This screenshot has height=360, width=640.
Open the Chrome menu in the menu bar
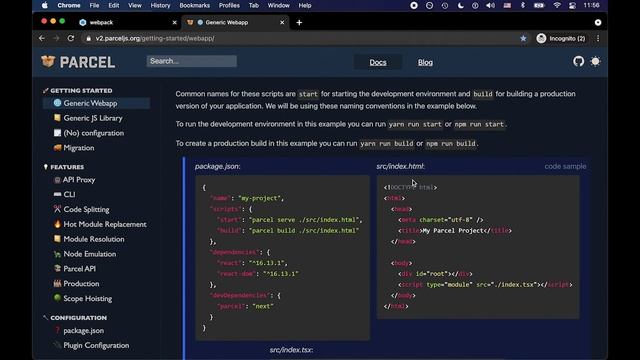[x=69, y=5]
